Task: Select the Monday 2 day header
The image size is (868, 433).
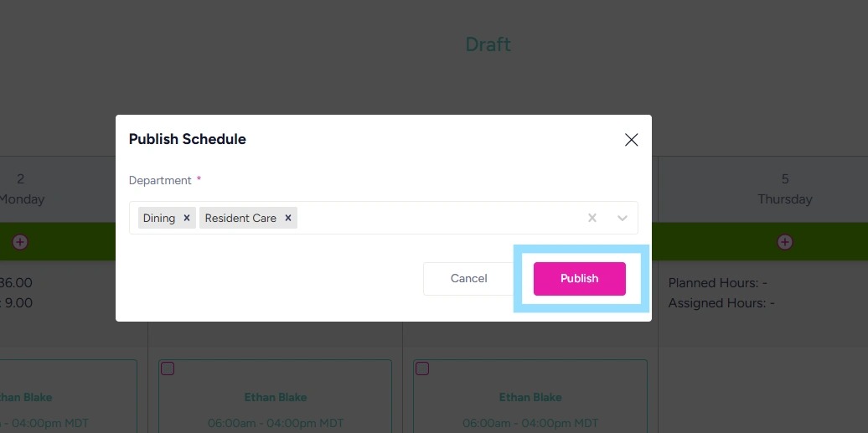Action: point(22,188)
